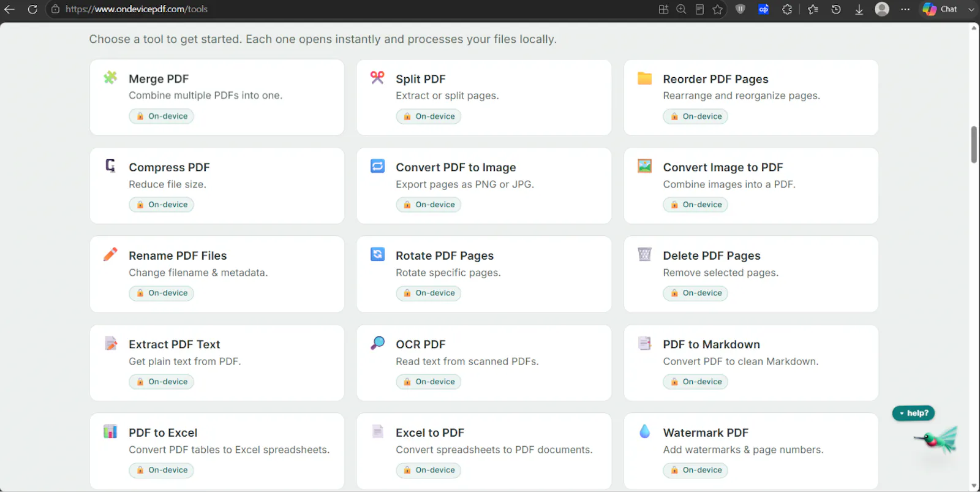The image size is (980, 492).
Task: Click the Rotate PDF Pages icon
Action: [377, 254]
